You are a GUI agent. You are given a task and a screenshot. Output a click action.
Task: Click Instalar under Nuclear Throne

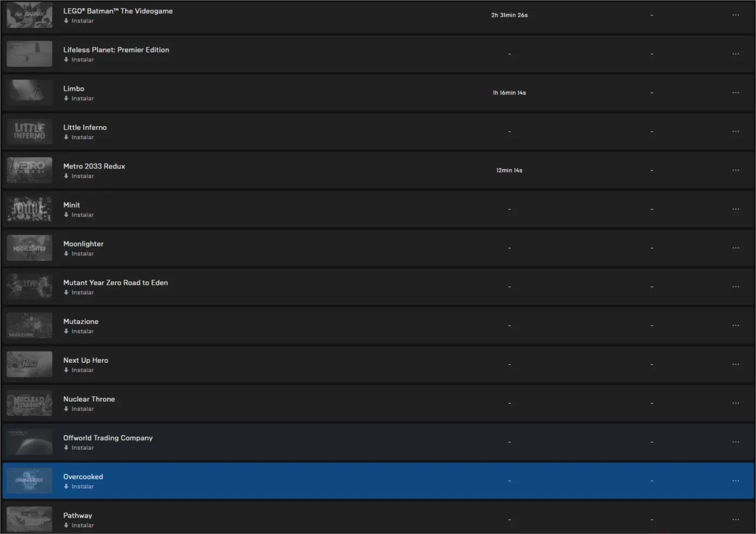[x=79, y=409]
